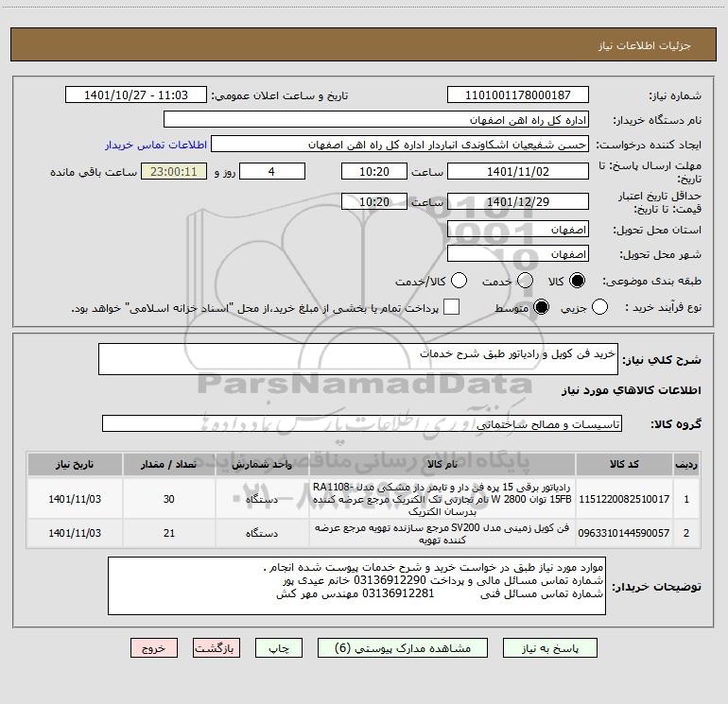Click the واحد شمارش column header
Image resolution: width=728 pixels, height=704 pixels.
(x=262, y=464)
